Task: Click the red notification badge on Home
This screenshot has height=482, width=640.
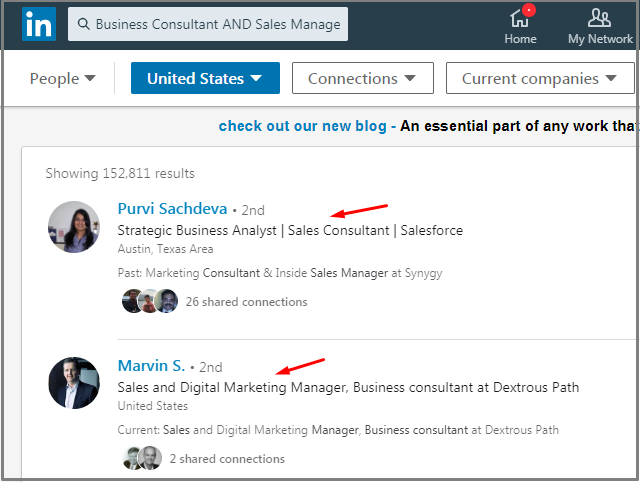Action: point(529,10)
